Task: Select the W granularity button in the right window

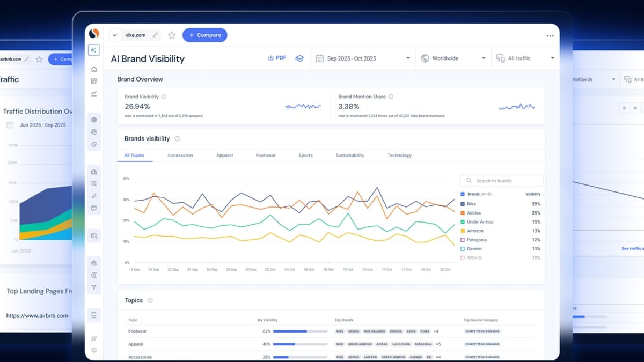Action: pos(635,108)
